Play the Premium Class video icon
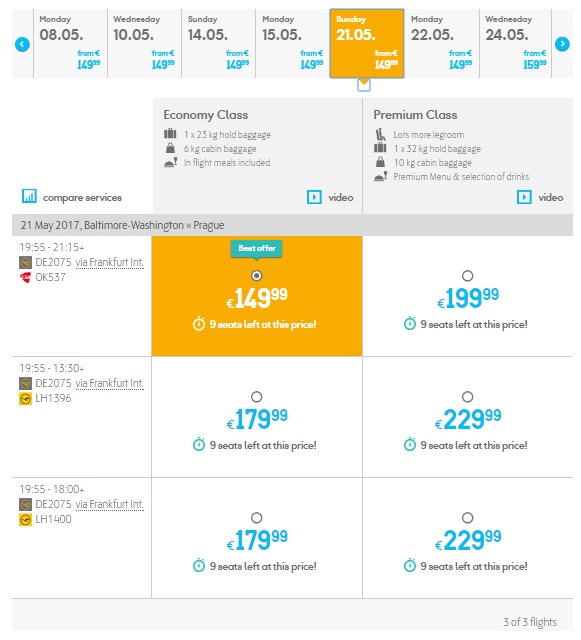The height and width of the screenshot is (640, 581). [x=524, y=197]
